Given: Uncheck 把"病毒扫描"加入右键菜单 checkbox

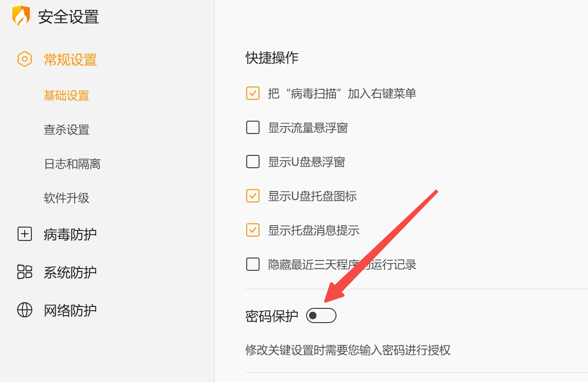Looking at the screenshot, I should (x=253, y=93).
